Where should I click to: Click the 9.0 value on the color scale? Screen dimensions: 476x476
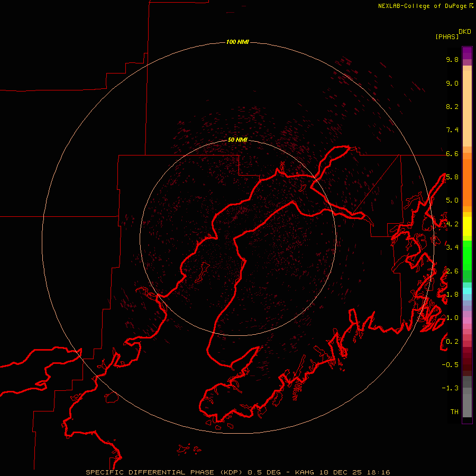pos(452,83)
